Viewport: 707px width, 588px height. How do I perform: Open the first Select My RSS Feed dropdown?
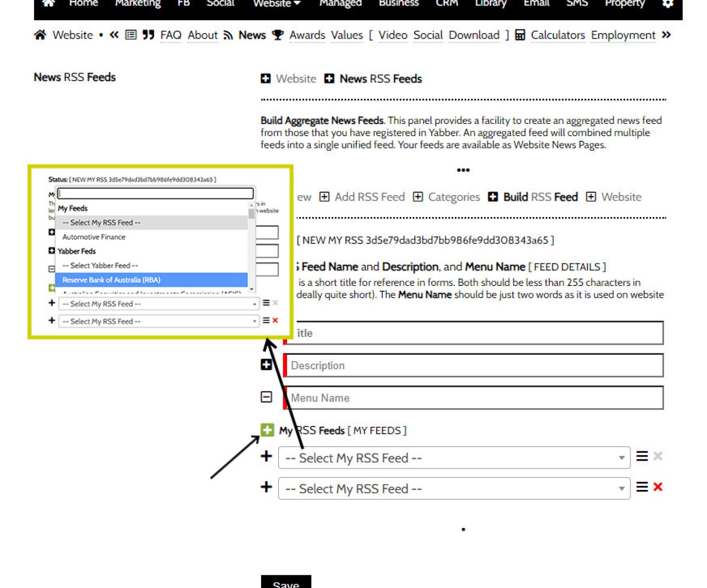[454, 458]
